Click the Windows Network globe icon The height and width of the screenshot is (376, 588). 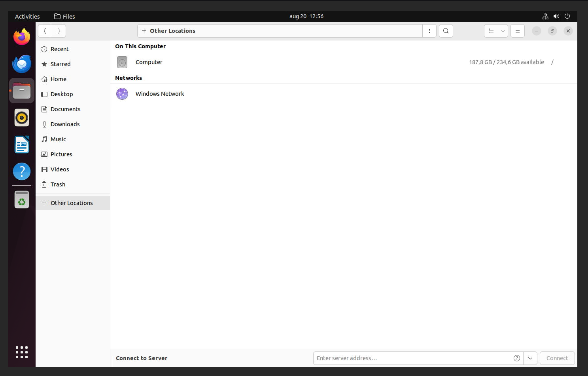(x=122, y=94)
